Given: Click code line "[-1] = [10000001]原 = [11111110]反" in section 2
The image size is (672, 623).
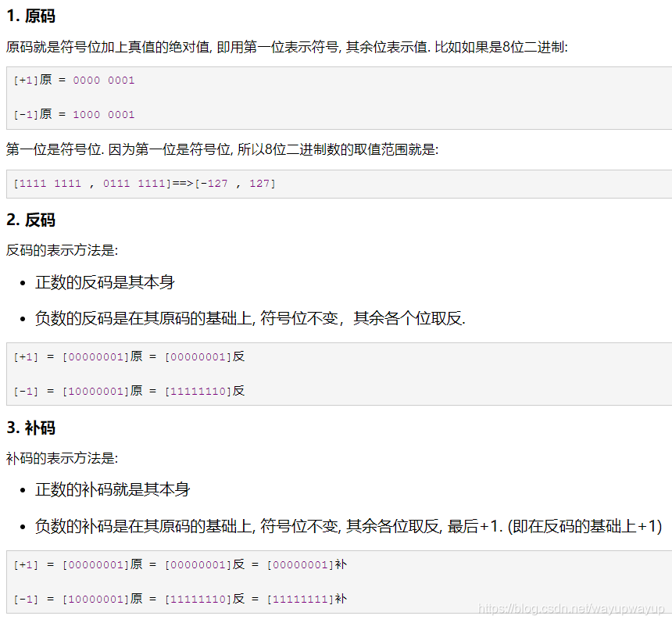Looking at the screenshot, I should (129, 391).
